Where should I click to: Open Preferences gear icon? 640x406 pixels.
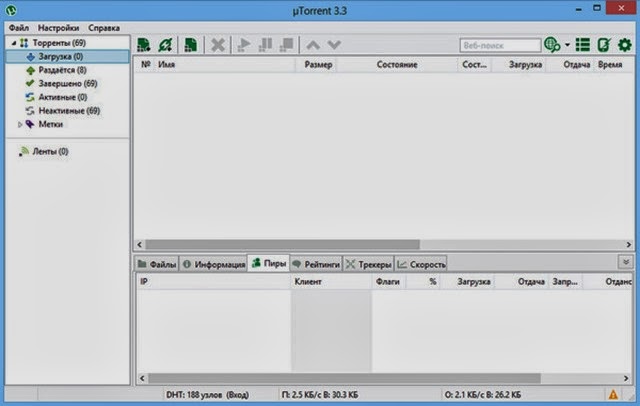pyautogui.click(x=625, y=45)
